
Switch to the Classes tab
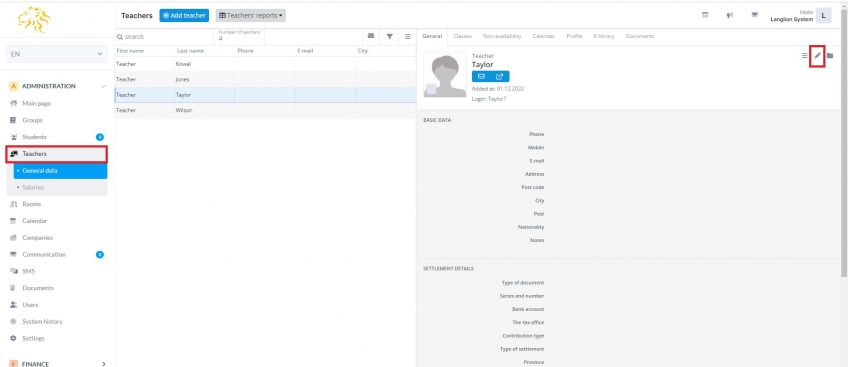click(x=462, y=36)
